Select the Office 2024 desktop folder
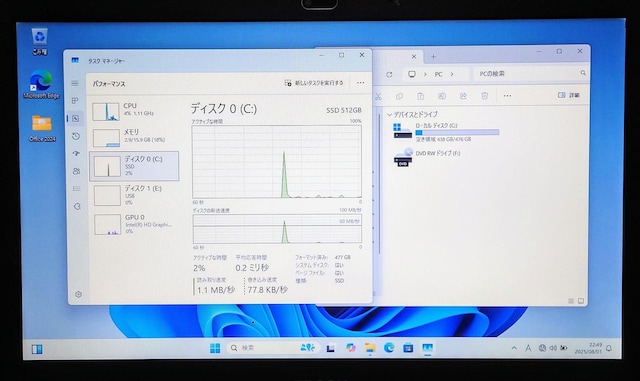This screenshot has width=640, height=381. tap(42, 128)
